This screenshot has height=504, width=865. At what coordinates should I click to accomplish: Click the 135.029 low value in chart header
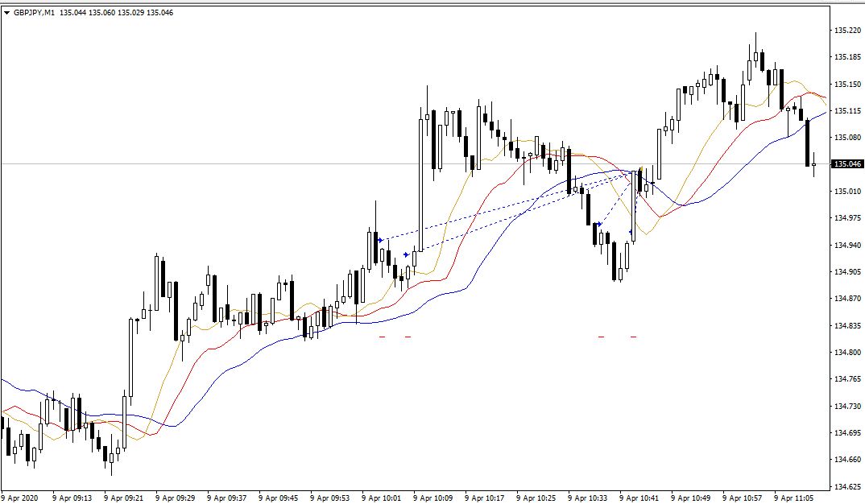[130, 13]
